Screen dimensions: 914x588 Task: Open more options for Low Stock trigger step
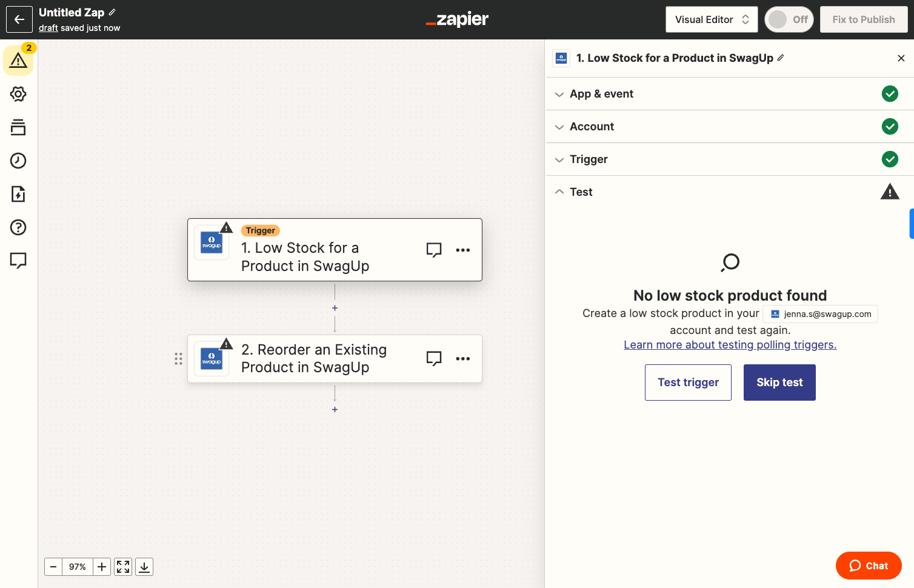tap(463, 250)
